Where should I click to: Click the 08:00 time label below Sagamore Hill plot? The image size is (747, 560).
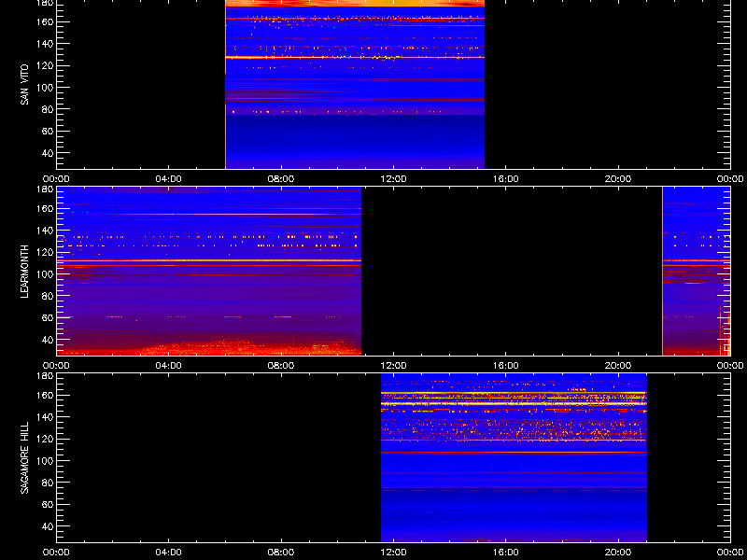281,553
